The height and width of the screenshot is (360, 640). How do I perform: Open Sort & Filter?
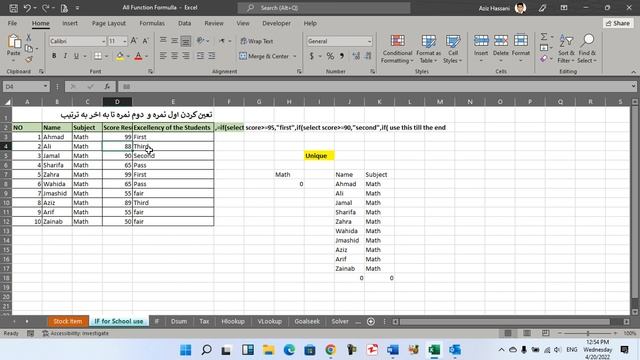(566, 49)
